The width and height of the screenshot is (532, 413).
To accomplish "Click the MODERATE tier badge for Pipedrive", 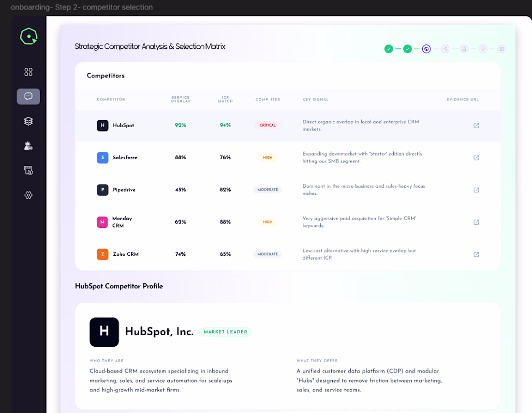I will coord(268,190).
